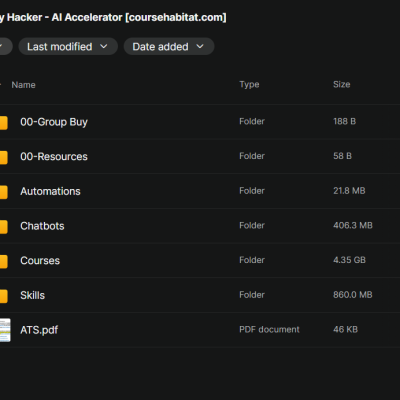The width and height of the screenshot is (400, 400).
Task: Open the 00-Group Buy folder name
Action: 54,122
